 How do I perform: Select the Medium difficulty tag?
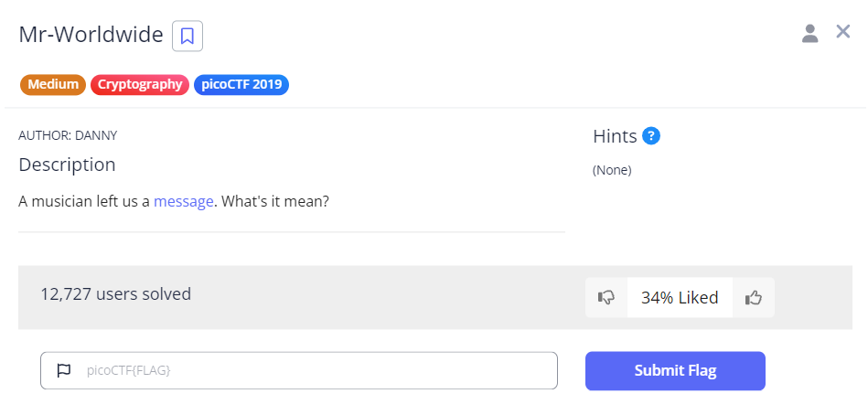[52, 85]
